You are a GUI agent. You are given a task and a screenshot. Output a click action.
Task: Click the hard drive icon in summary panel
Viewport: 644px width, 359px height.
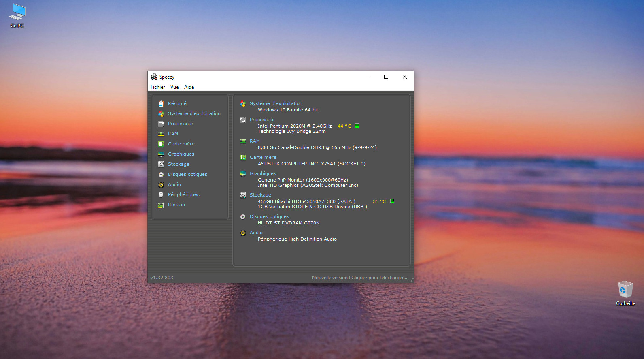(x=243, y=195)
